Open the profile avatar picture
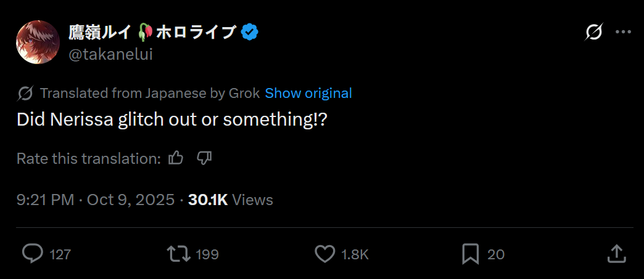This screenshot has width=644, height=279. pyautogui.click(x=38, y=42)
